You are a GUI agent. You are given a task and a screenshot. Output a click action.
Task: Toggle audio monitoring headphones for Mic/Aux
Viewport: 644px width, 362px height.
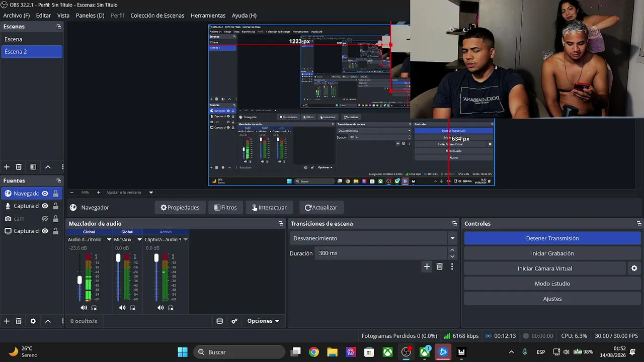click(132, 308)
